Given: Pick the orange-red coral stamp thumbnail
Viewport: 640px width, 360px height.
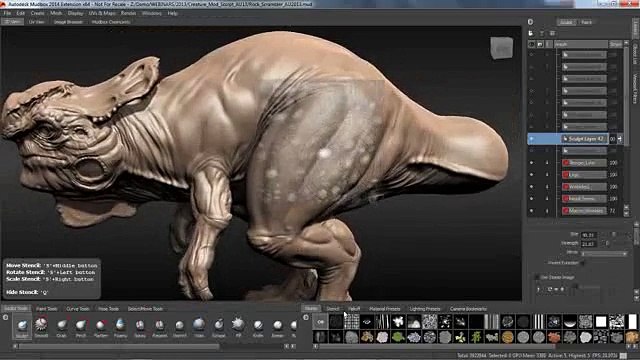Looking at the screenshot, I should click(x=554, y=337).
